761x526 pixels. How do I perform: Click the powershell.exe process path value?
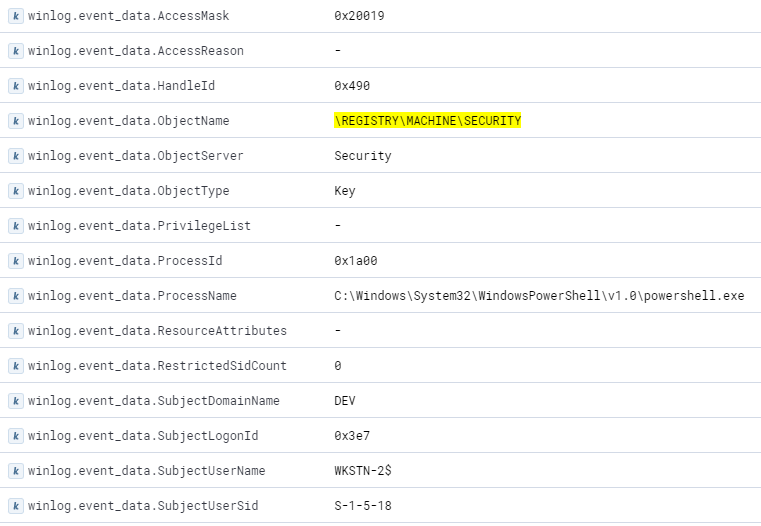tap(539, 296)
